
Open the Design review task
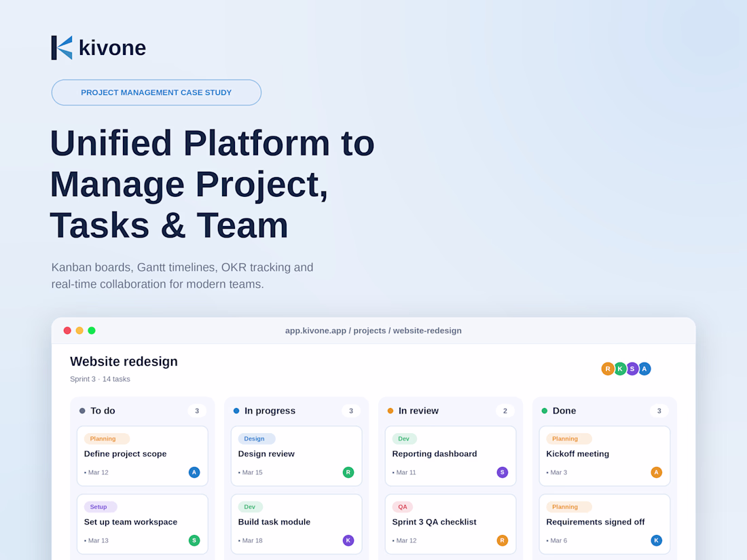296,455
